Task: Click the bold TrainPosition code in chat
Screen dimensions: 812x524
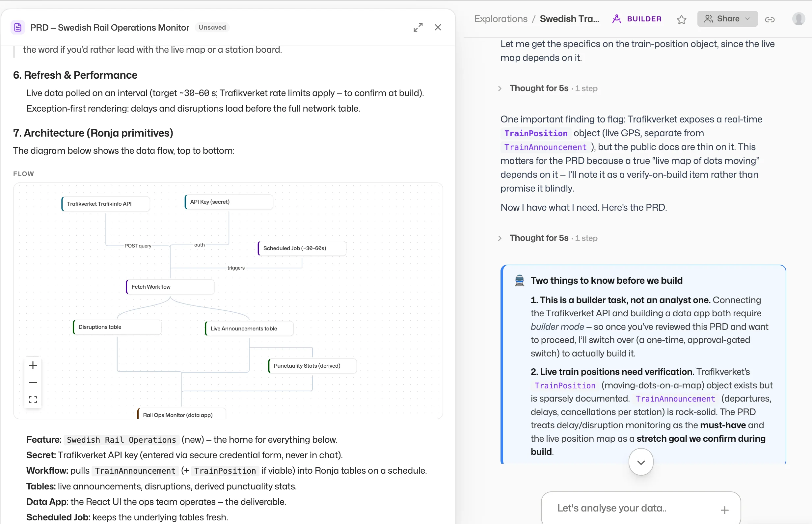Action: click(x=536, y=133)
